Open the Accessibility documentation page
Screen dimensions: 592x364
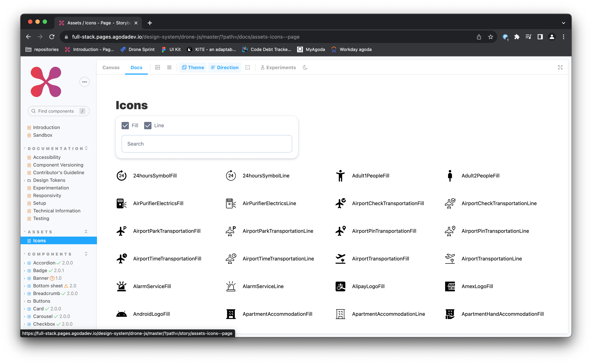(47, 157)
